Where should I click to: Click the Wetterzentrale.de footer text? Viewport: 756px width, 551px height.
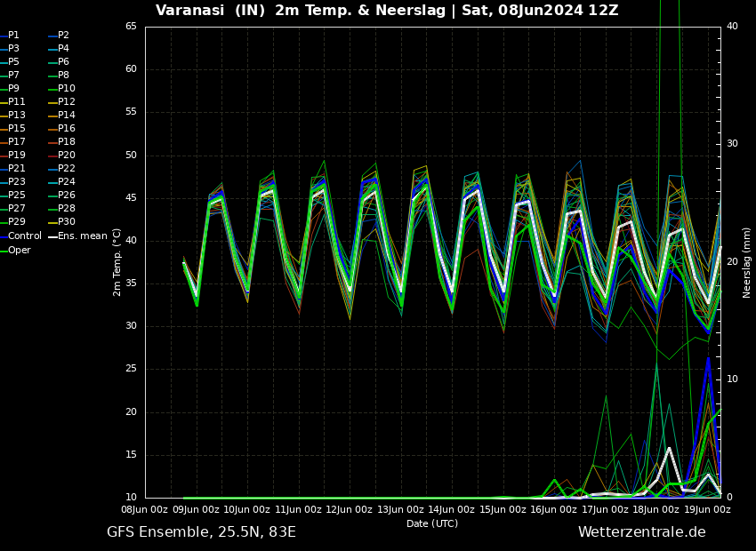point(641,532)
